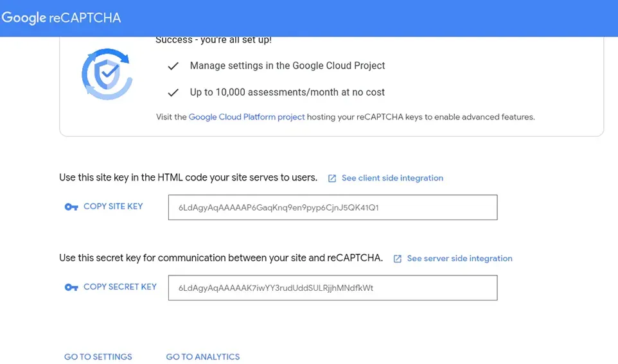
Task: Click the key icon beside COPY SECRET KEY
Action: (x=71, y=287)
